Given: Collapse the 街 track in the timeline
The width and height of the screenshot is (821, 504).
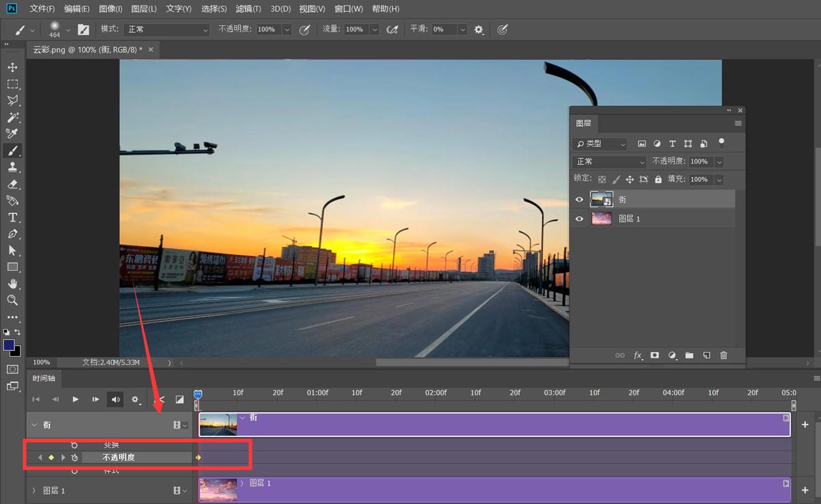Looking at the screenshot, I should click(x=34, y=425).
